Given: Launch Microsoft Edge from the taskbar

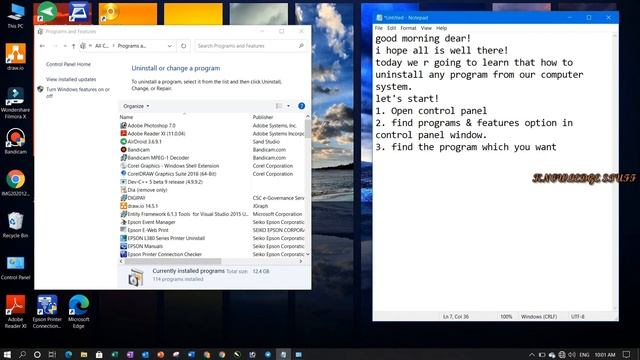Looking at the screenshot, I should point(68,354).
